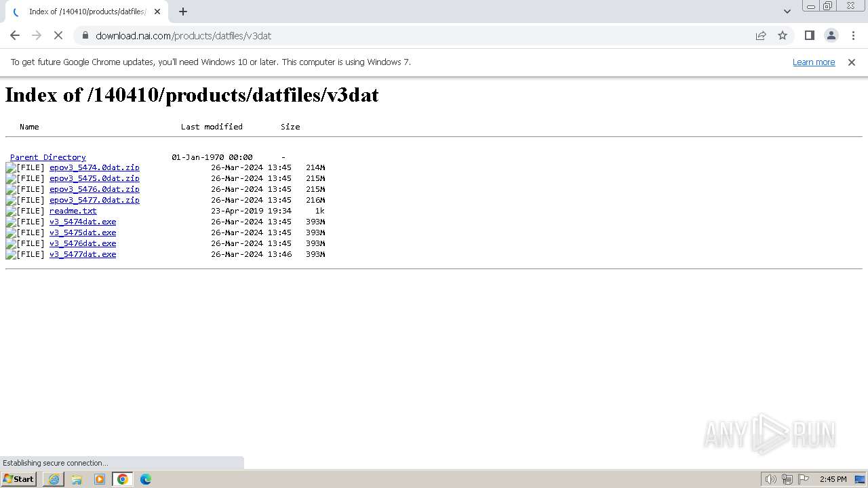The image size is (868, 488).
Task: Switch to Chrome in taskbar
Action: pos(123,479)
